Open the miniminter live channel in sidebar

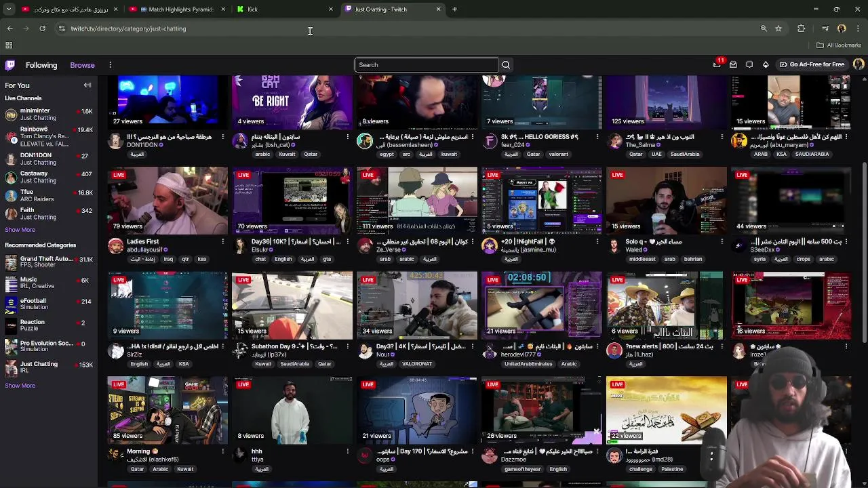(47, 114)
